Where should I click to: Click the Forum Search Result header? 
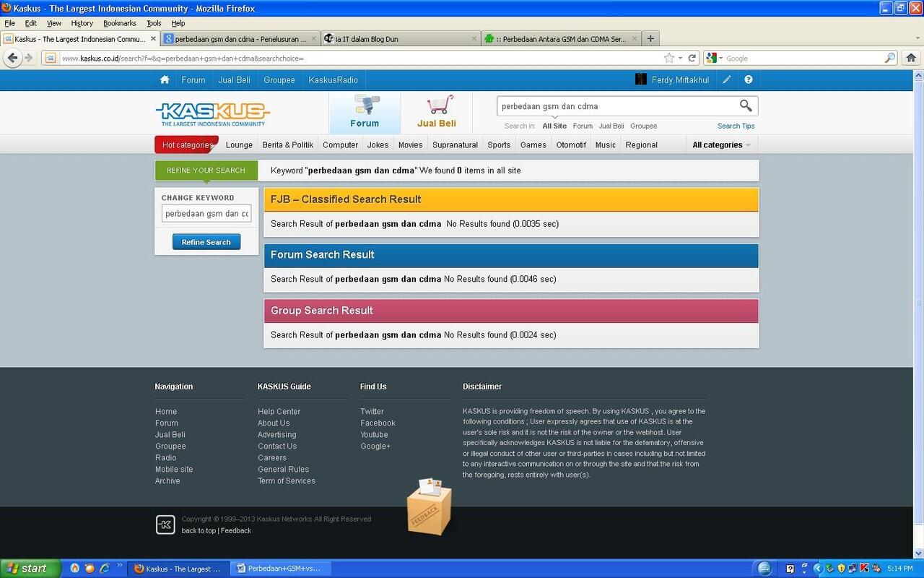point(511,255)
